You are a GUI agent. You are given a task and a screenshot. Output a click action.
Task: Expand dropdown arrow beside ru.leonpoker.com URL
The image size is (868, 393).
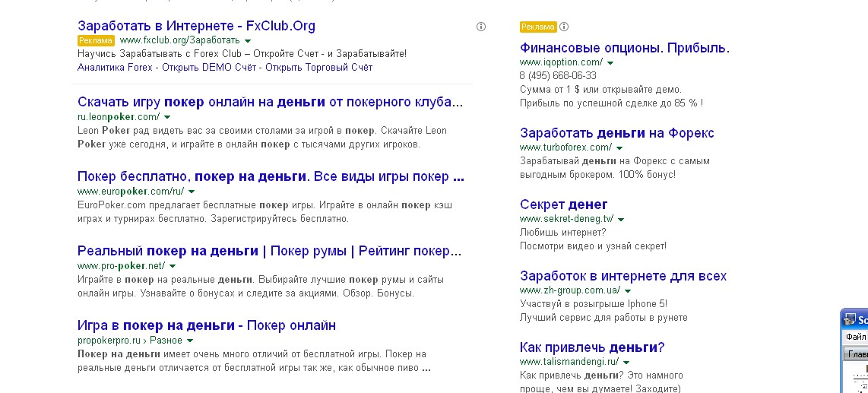pos(167,117)
